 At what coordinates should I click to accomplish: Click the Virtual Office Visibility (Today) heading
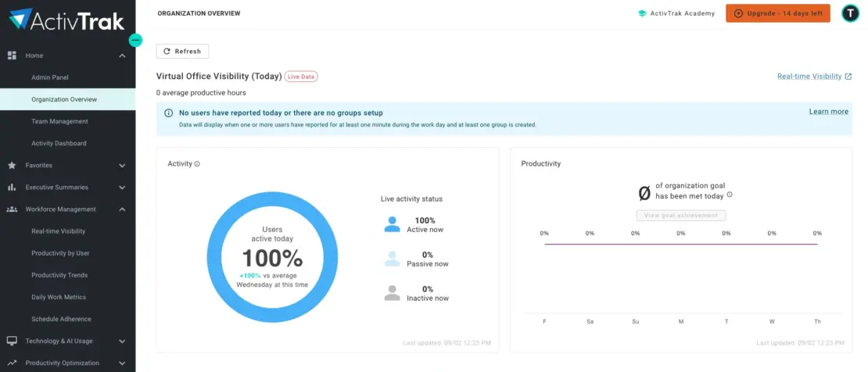click(x=219, y=77)
